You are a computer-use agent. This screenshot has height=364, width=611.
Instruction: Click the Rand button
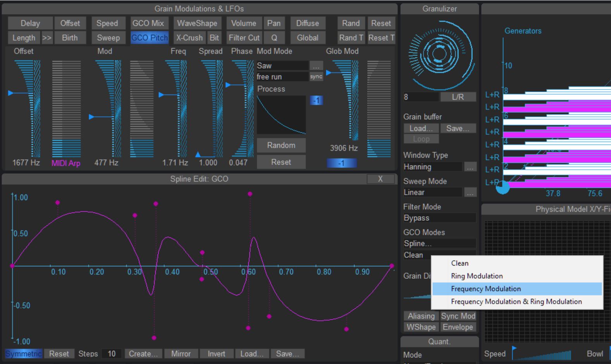pyautogui.click(x=351, y=23)
